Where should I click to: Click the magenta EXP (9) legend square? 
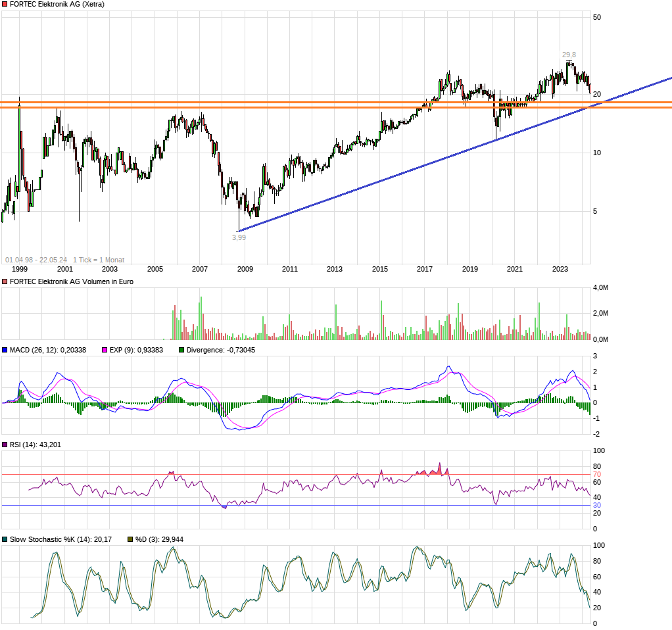(105, 351)
